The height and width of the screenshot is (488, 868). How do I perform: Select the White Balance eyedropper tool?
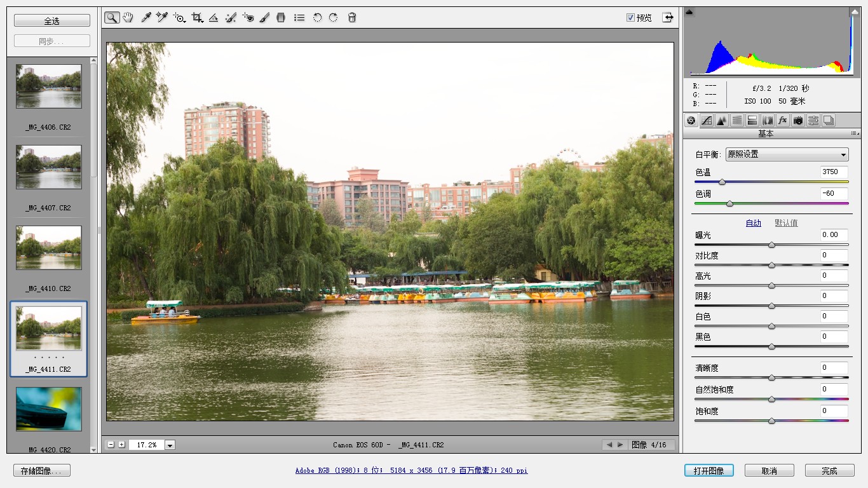coord(146,18)
